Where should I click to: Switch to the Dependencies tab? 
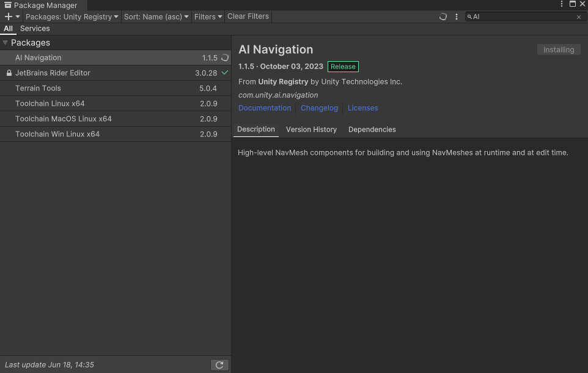click(x=372, y=130)
